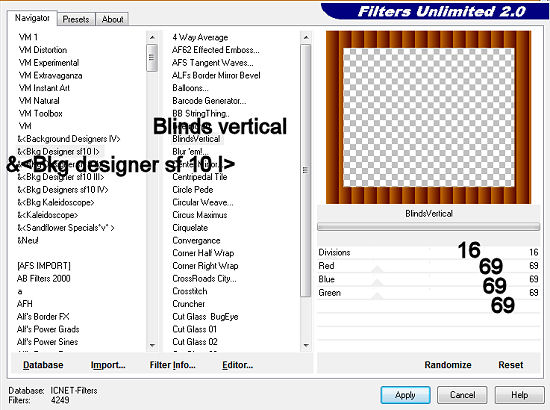Choose Circular Weave... filter
The image size is (550, 410).
(x=202, y=202)
